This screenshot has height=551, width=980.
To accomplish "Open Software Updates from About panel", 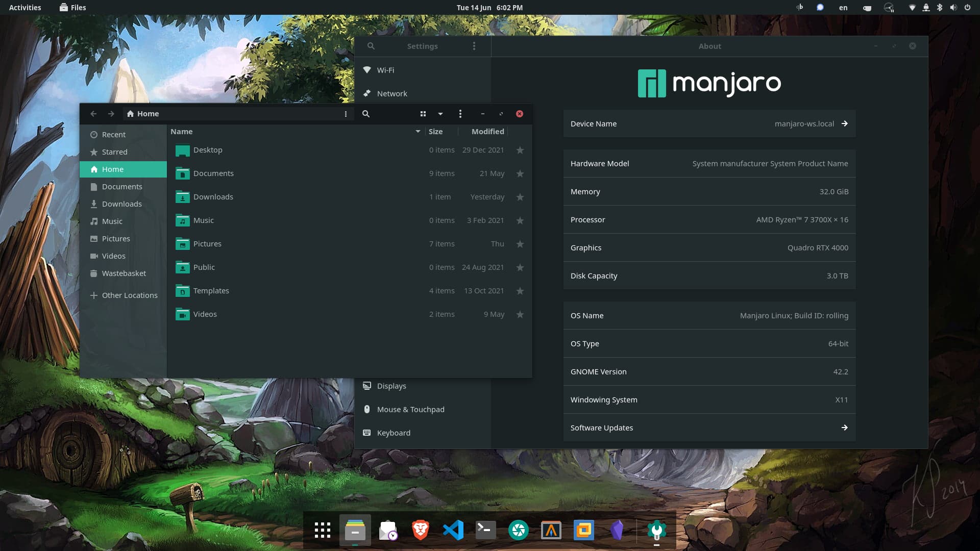I will tap(709, 428).
